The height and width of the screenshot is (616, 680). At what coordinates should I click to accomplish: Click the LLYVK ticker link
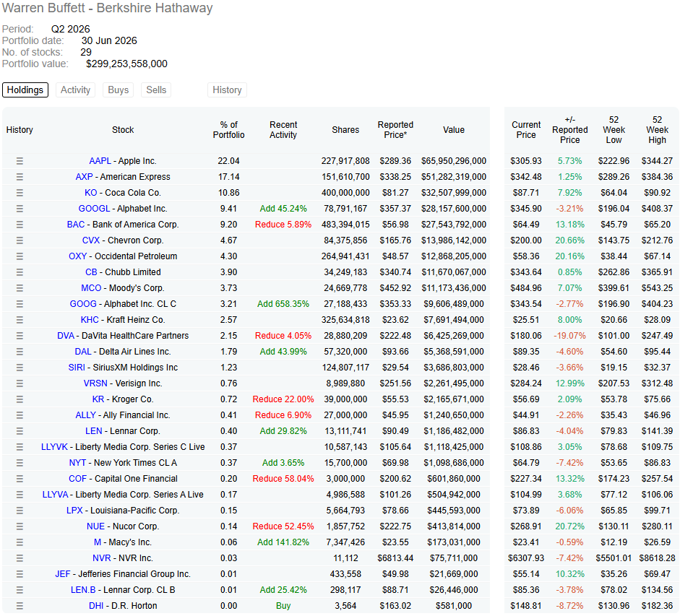[x=54, y=447]
